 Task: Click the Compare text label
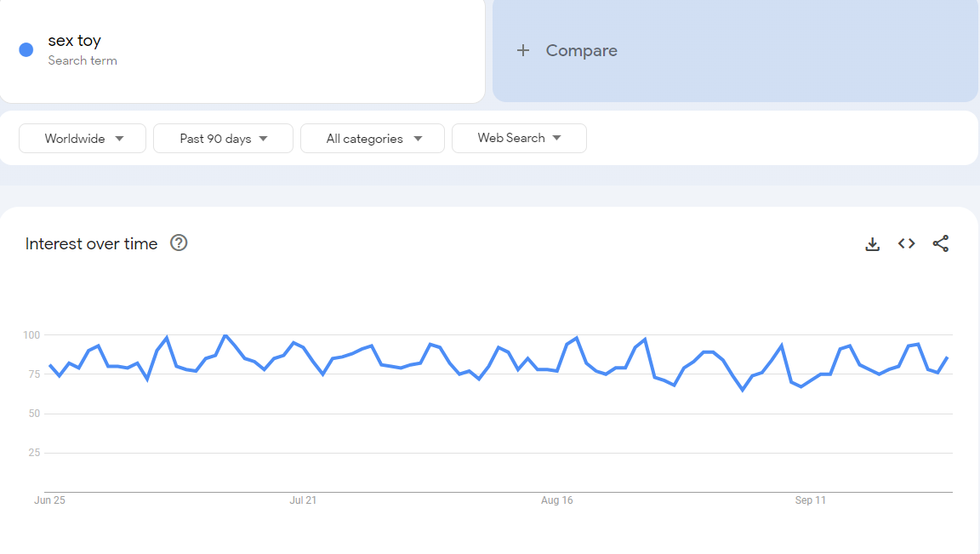click(x=581, y=51)
